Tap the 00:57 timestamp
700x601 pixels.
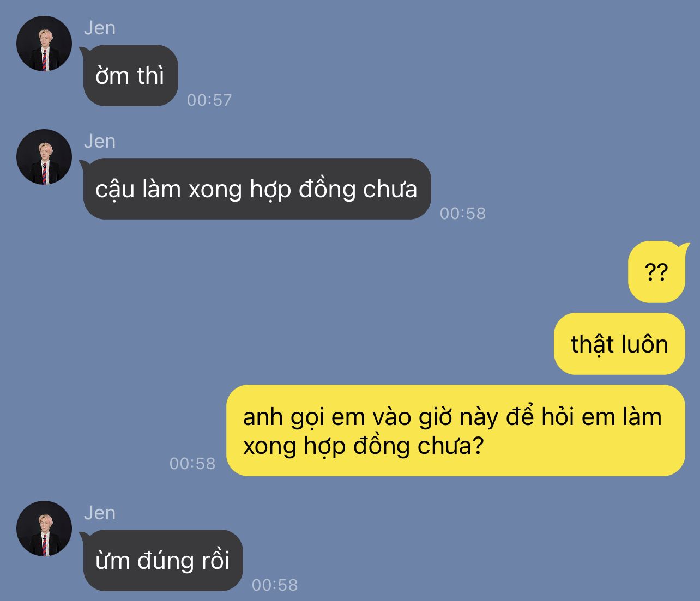(x=209, y=100)
